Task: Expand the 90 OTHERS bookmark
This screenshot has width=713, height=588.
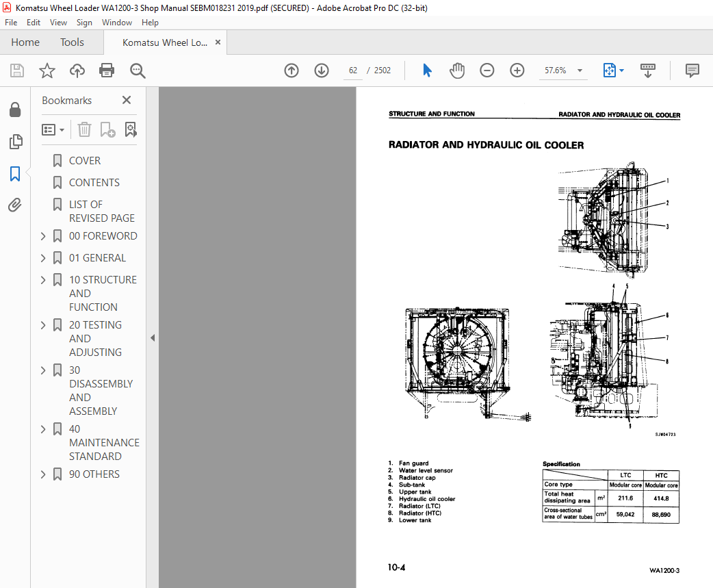Action: click(x=43, y=474)
